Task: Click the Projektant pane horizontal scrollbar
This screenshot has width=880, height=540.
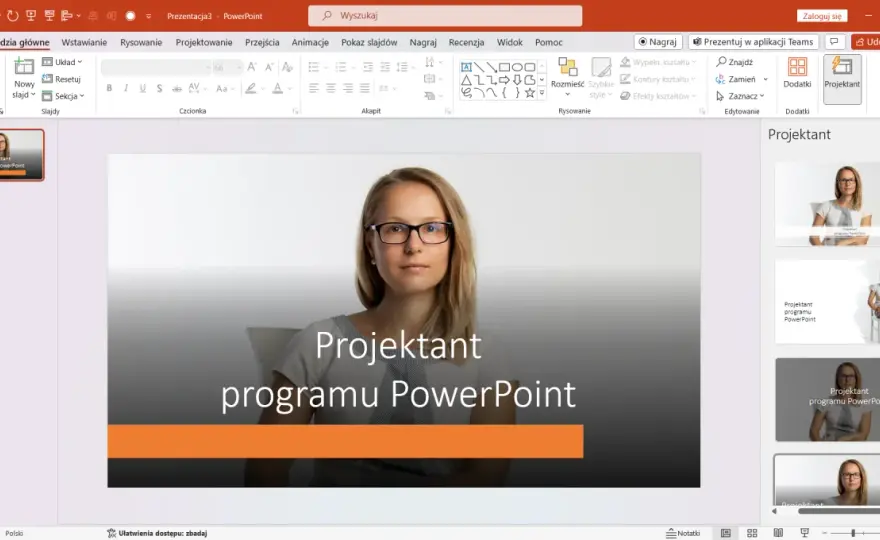Action: point(839,511)
